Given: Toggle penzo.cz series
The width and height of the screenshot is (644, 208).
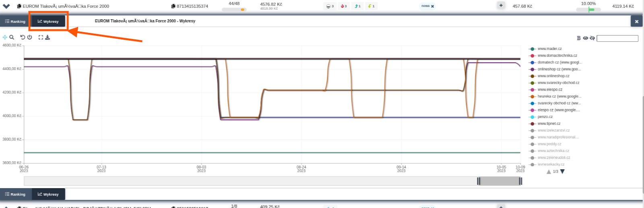Looking at the screenshot, I should [x=541, y=117].
